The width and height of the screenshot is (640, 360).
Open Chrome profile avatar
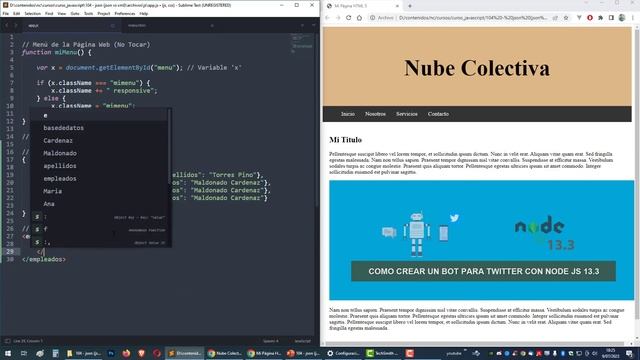click(x=622, y=18)
